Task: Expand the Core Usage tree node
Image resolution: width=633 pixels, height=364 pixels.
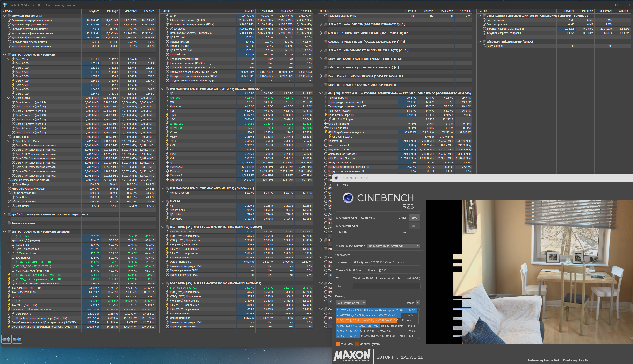Action: [x=9, y=184]
